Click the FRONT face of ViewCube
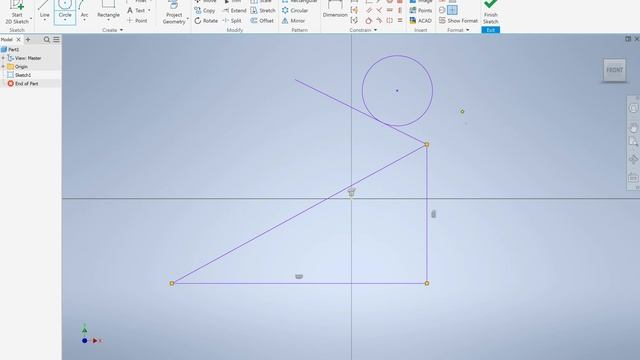 (x=614, y=70)
